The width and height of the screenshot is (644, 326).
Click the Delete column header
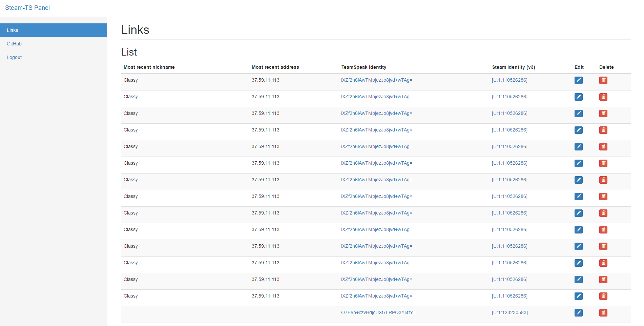point(606,67)
